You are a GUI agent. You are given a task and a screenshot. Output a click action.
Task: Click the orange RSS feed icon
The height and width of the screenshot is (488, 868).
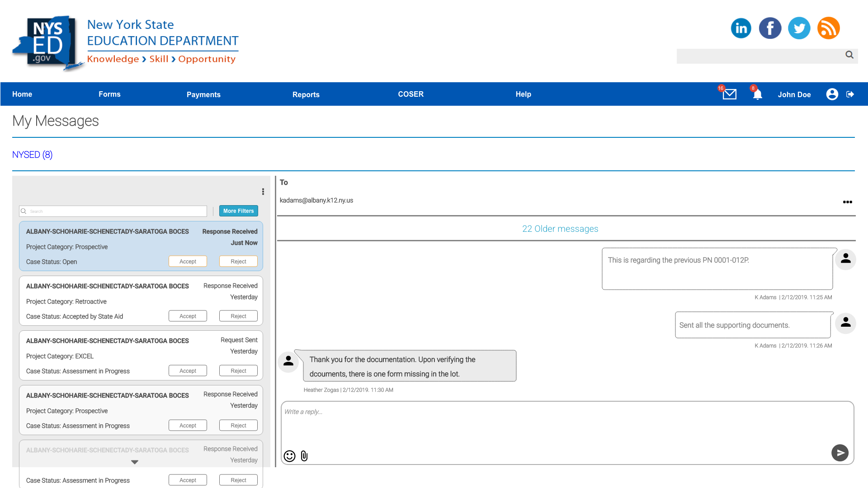point(828,28)
